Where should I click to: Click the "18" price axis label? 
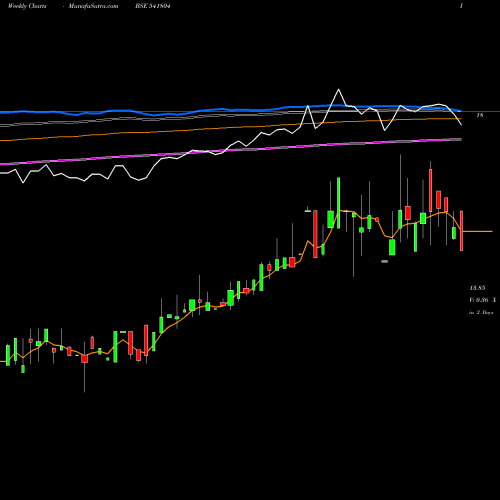[480, 115]
